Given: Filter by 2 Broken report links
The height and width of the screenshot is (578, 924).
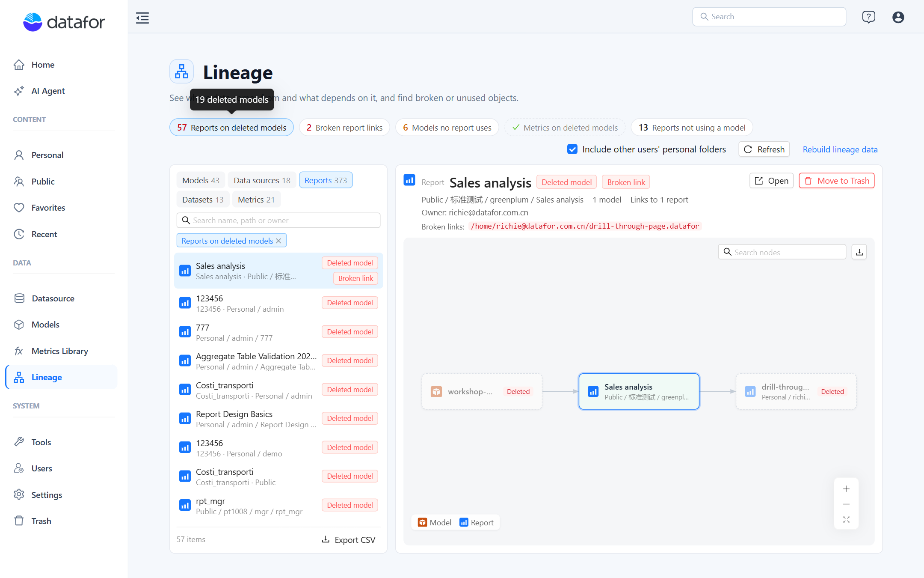Looking at the screenshot, I should 344,128.
